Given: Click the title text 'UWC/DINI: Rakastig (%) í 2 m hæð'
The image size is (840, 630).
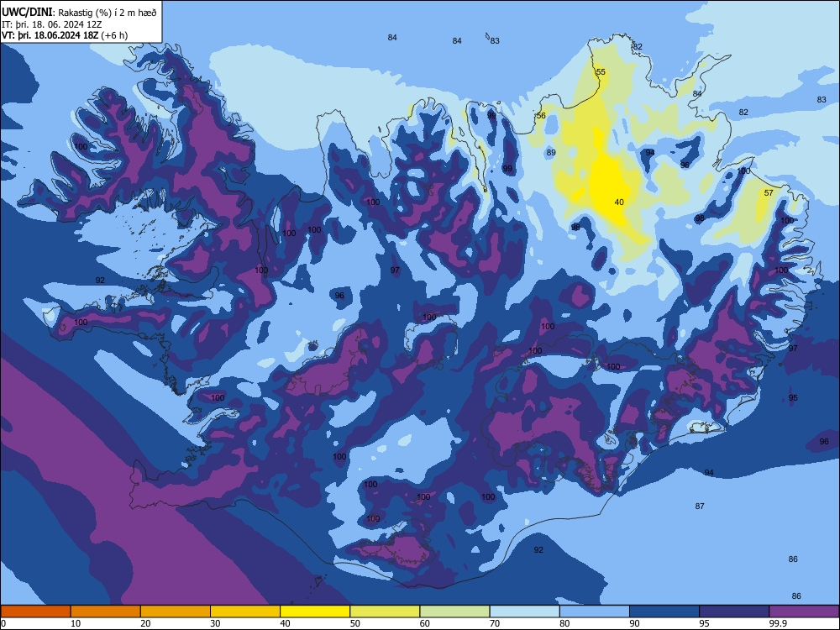Looking at the screenshot, I should tap(79, 13).
